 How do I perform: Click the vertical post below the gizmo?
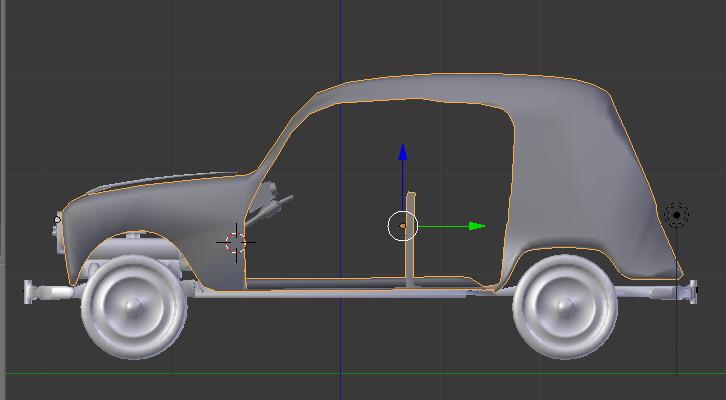pos(410,260)
